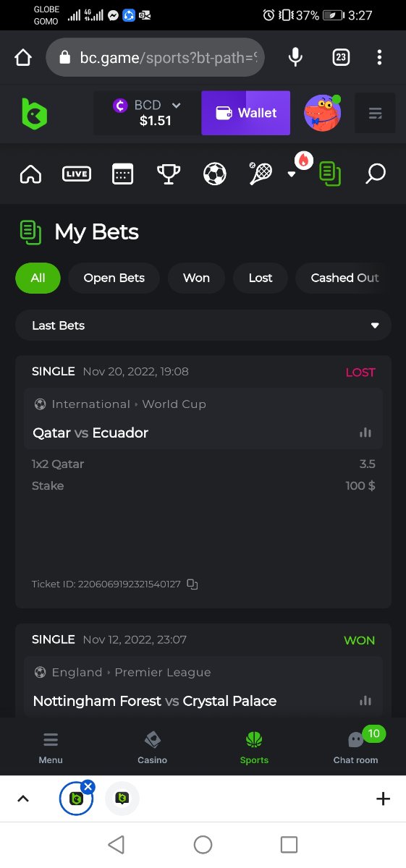Open the Wallet

246,113
